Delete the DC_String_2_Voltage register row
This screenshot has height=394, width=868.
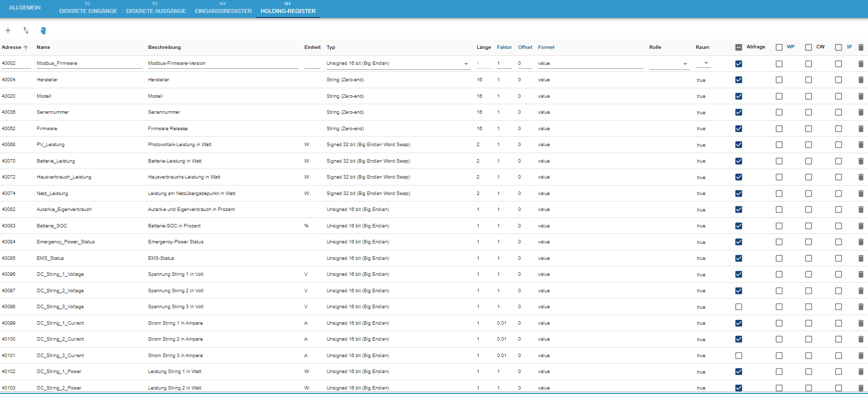(x=861, y=291)
